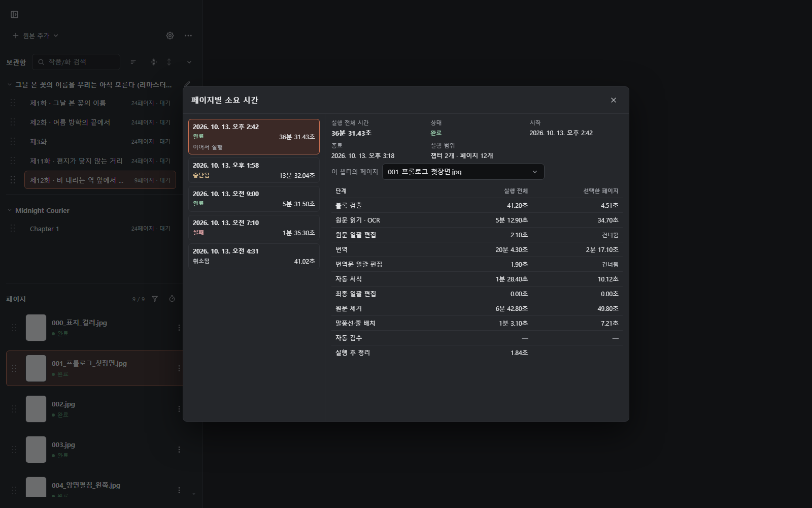This screenshot has height=508, width=812.
Task: Collapse the 그날 본 꽃의 이름을 series
Action: (9, 85)
